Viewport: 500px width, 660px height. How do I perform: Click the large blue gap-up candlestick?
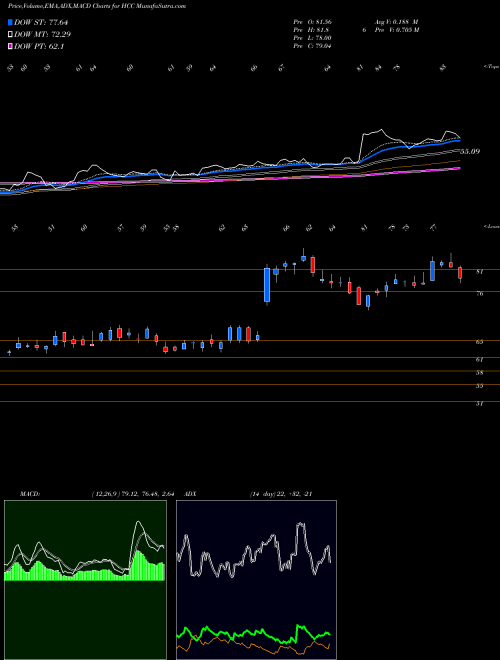(267, 285)
